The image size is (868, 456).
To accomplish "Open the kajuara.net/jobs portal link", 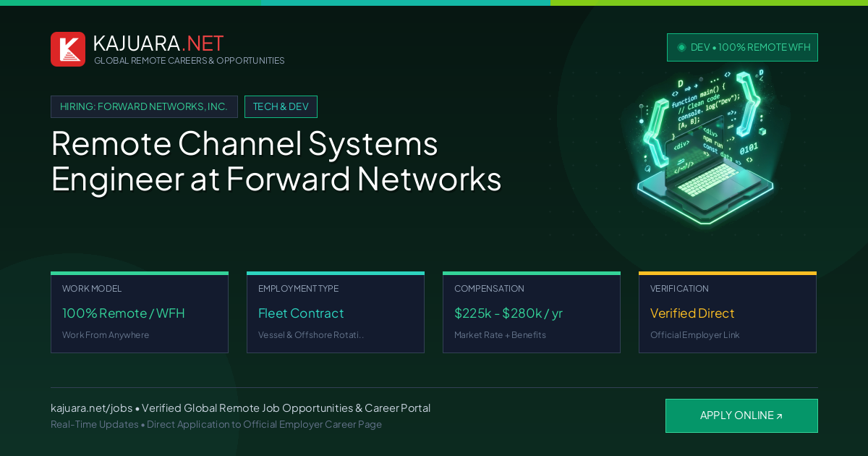I will tap(91, 408).
